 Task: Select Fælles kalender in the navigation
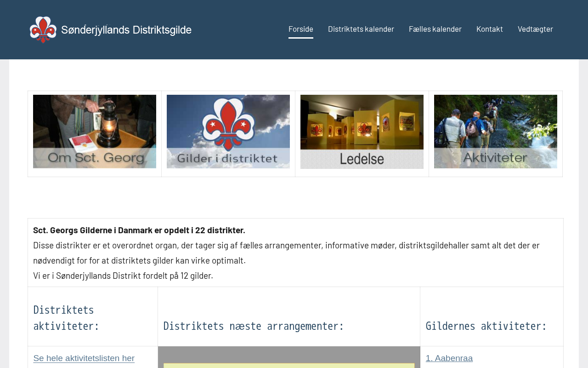pos(435,29)
